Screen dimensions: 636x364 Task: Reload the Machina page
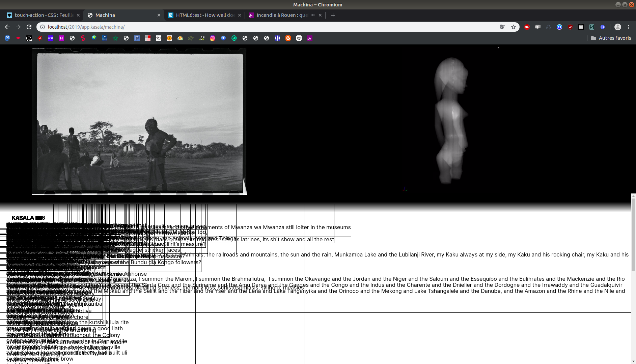pos(29,27)
